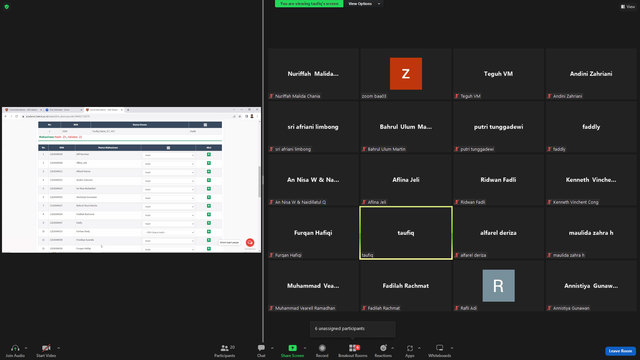Click green action icon in Fadilah Rachmat row
Image resolution: width=640 pixels, height=360 pixels.
pyautogui.click(x=209, y=214)
